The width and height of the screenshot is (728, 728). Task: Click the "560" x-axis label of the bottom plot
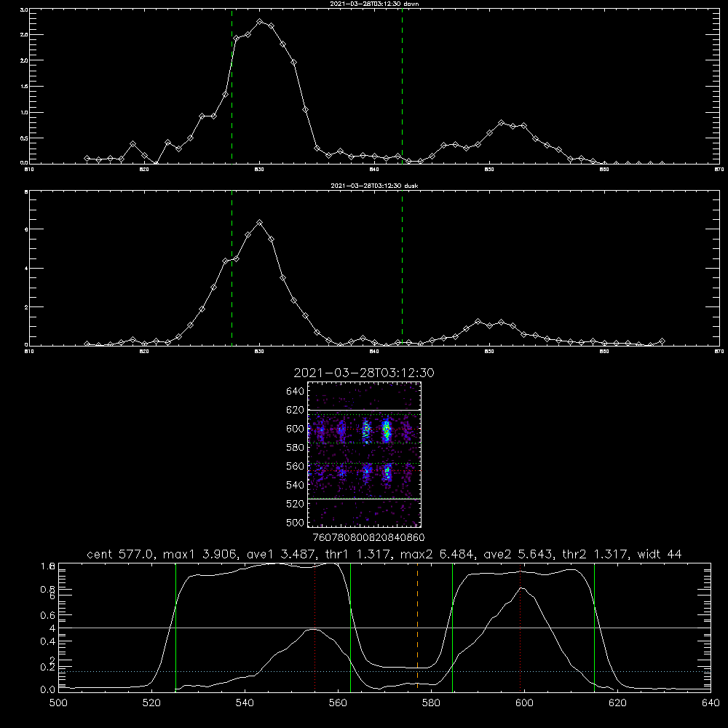pos(338,703)
